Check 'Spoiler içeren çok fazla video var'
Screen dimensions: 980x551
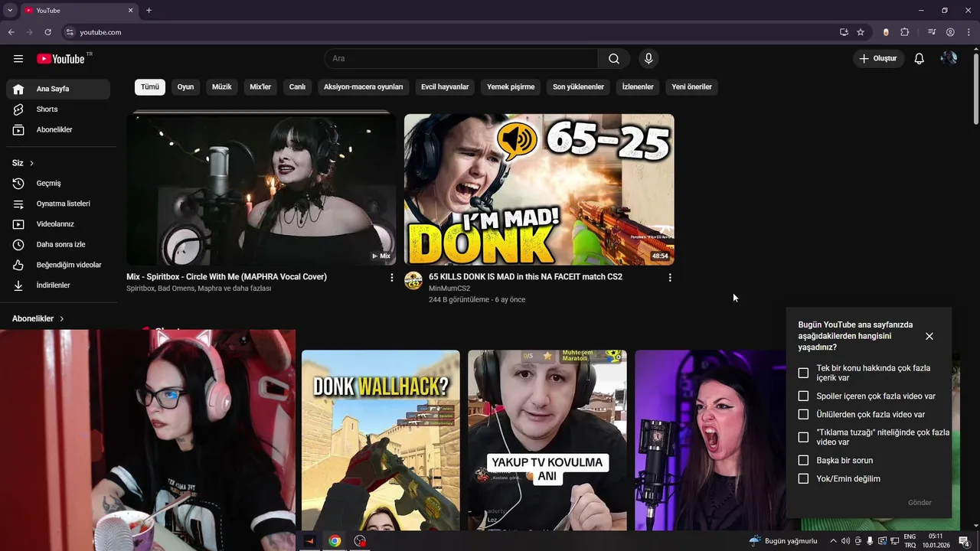point(803,396)
